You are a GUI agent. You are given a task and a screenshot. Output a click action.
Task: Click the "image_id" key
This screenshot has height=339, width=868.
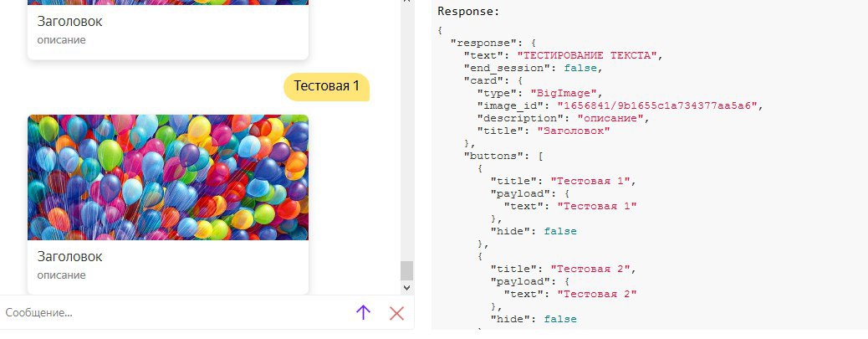(512, 105)
